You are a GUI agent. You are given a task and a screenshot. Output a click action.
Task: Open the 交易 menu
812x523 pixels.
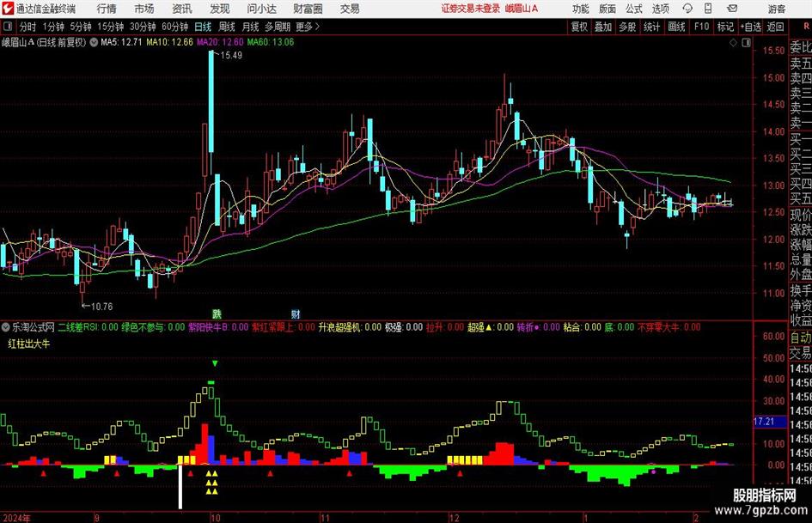point(350,9)
